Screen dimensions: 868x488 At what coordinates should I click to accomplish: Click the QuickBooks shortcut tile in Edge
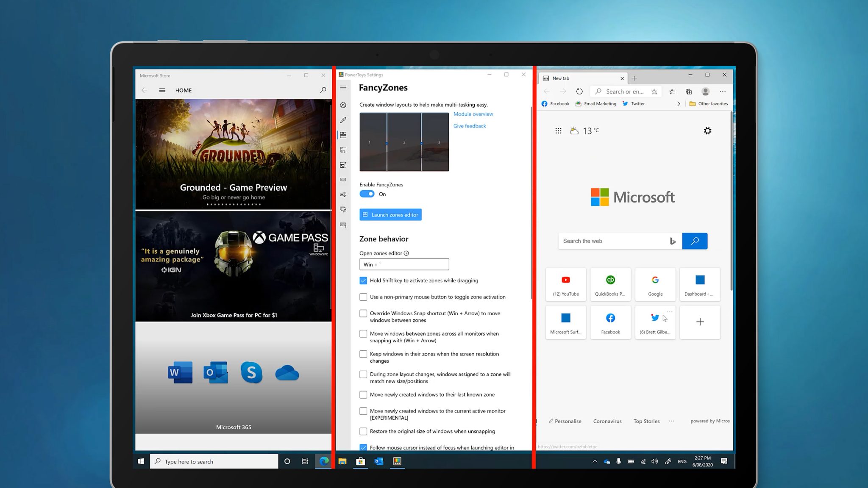pos(610,284)
